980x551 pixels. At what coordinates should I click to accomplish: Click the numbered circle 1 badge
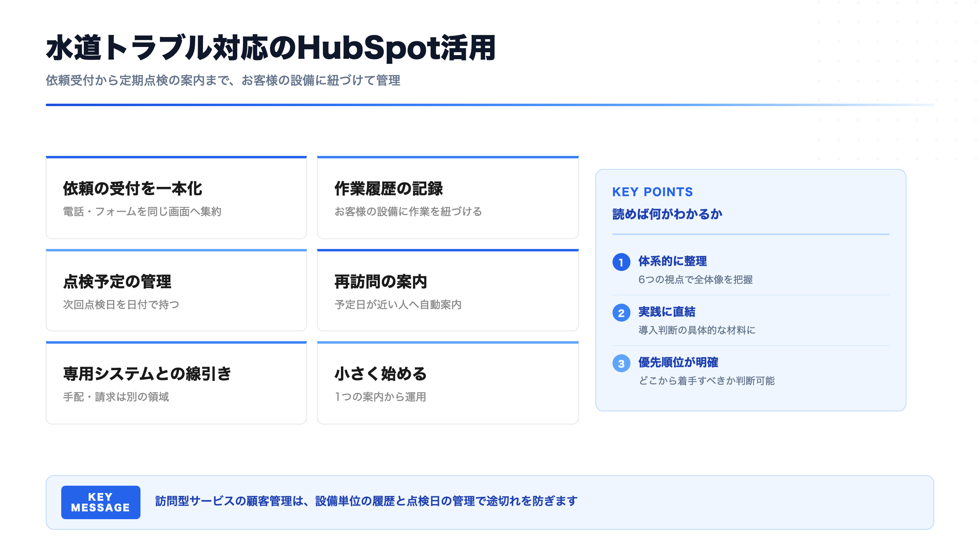(x=621, y=262)
